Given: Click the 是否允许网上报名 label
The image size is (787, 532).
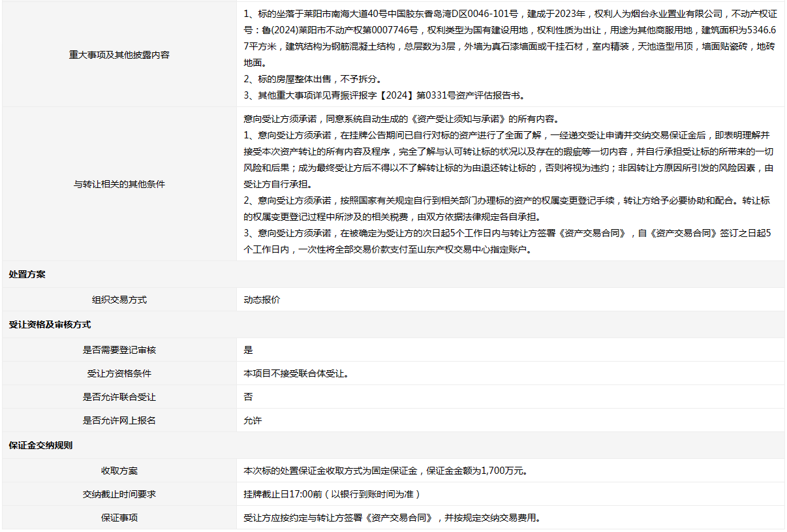Looking at the screenshot, I should (x=119, y=420).
